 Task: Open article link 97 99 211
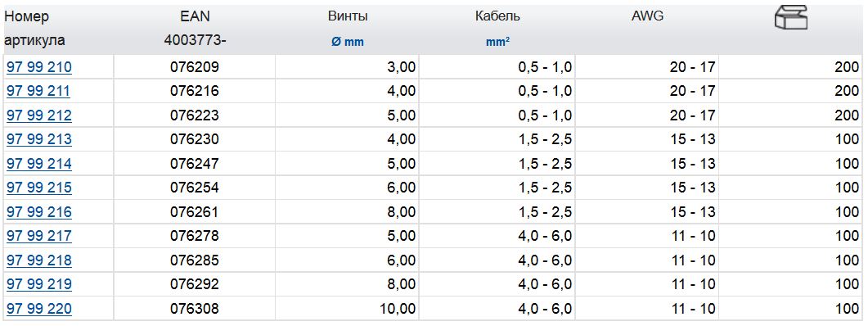point(38,92)
